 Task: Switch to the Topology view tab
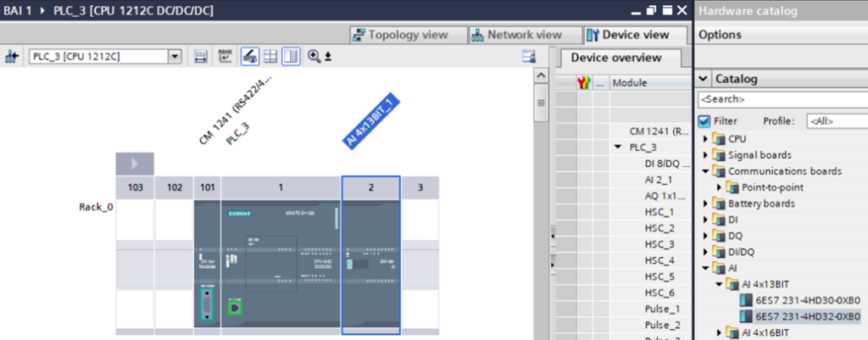point(410,35)
